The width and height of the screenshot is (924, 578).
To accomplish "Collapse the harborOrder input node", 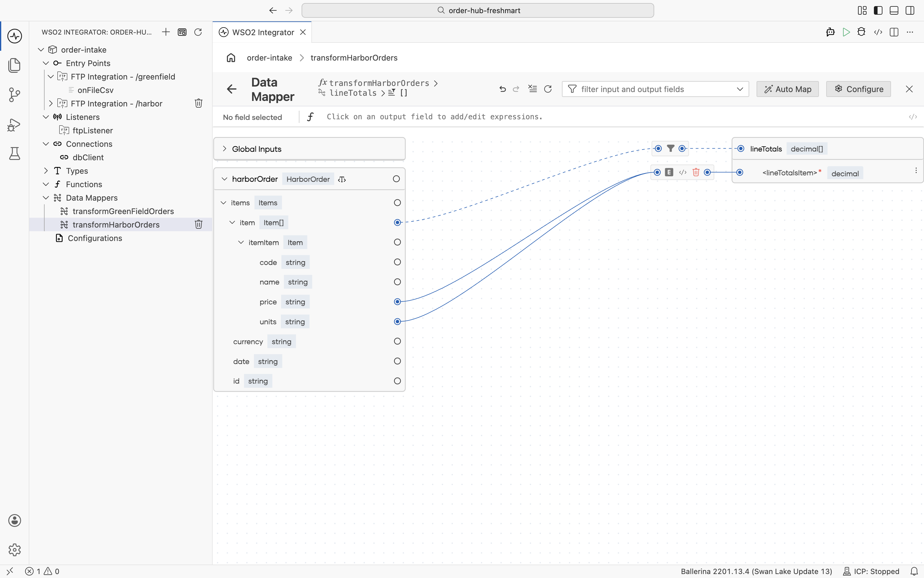I will [225, 179].
